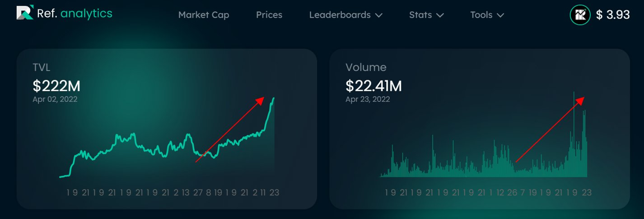644x219 pixels.
Task: Click the TVL card title
Action: point(41,68)
